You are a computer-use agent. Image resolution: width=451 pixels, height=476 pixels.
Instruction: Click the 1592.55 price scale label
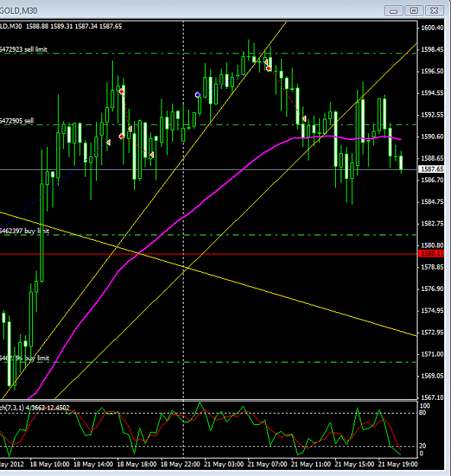coord(432,115)
